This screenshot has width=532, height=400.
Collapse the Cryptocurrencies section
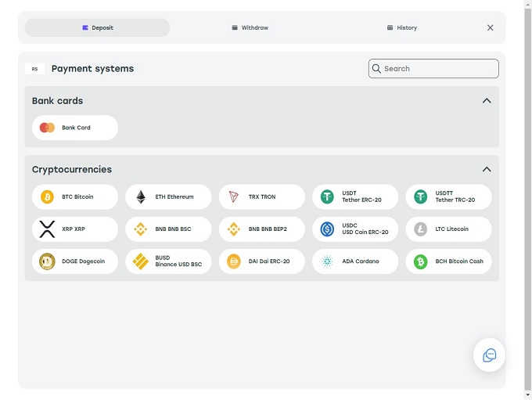point(487,170)
